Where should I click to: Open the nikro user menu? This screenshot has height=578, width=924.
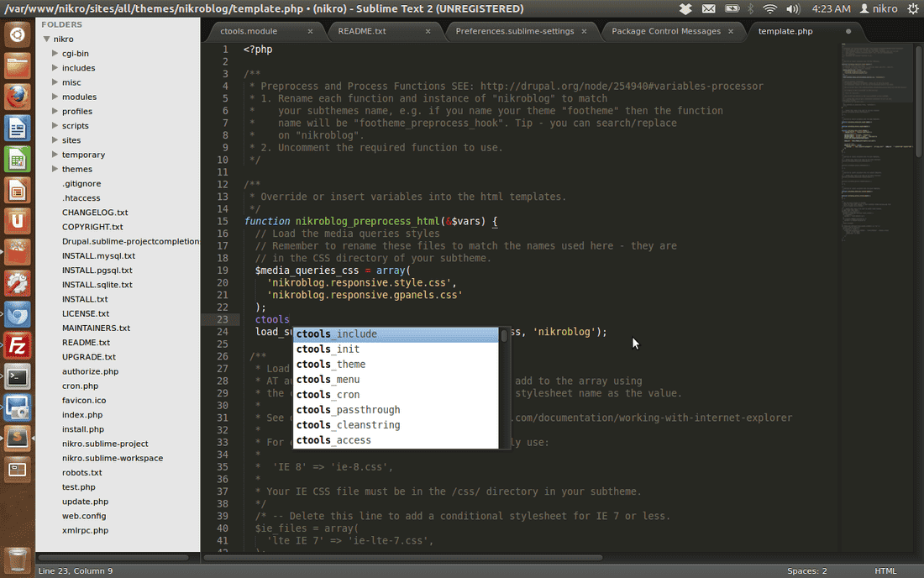coord(879,9)
